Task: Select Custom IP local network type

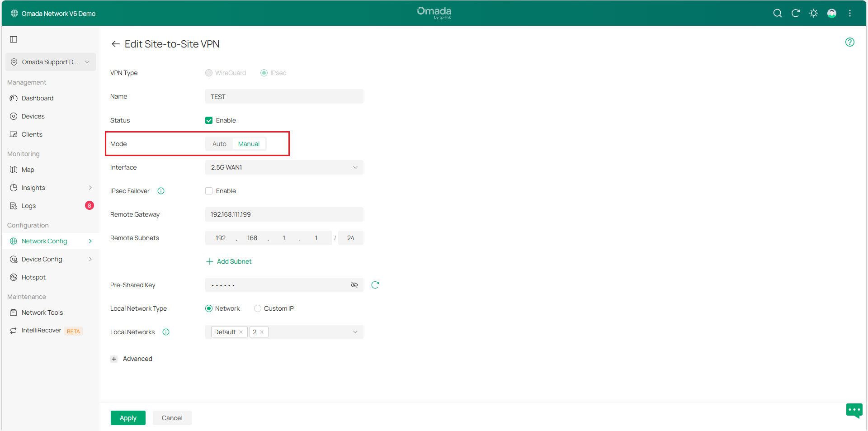Action: click(258, 308)
